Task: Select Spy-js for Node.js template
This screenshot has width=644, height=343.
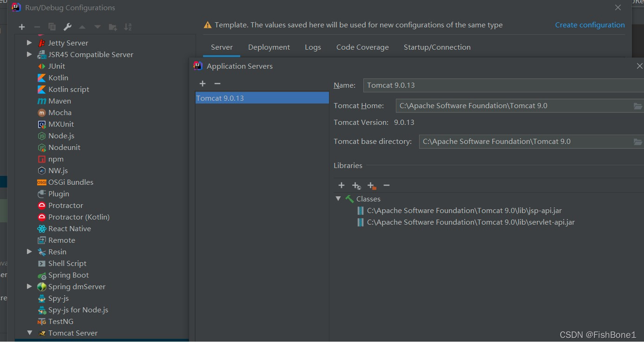Action: tap(78, 310)
